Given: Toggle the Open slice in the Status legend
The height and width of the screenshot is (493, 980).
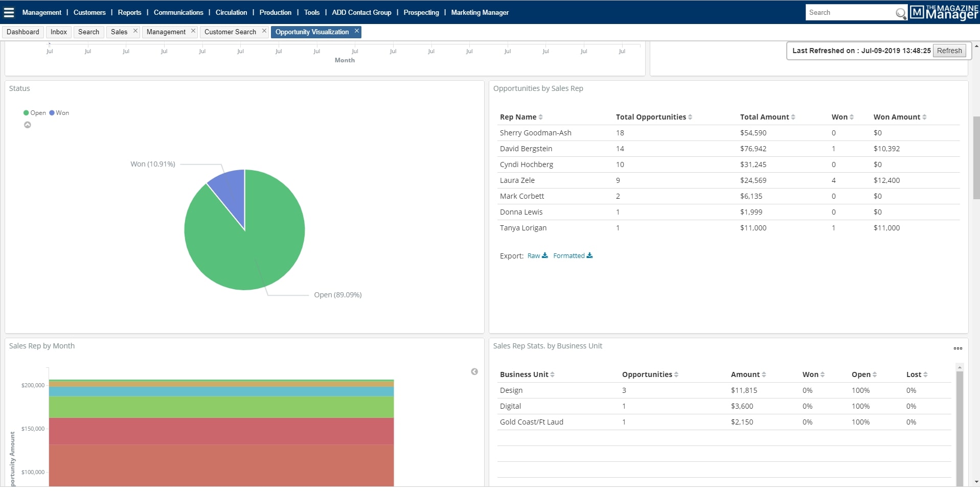Looking at the screenshot, I should [35, 112].
